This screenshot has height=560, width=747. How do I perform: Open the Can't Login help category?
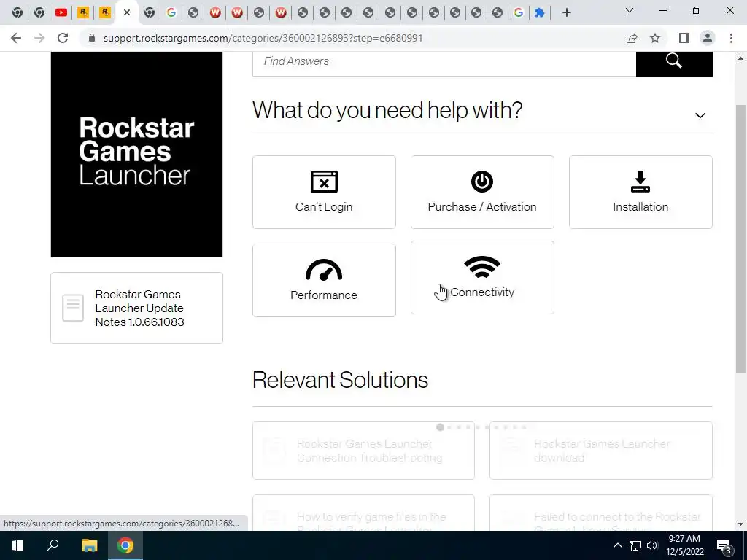[x=324, y=192]
